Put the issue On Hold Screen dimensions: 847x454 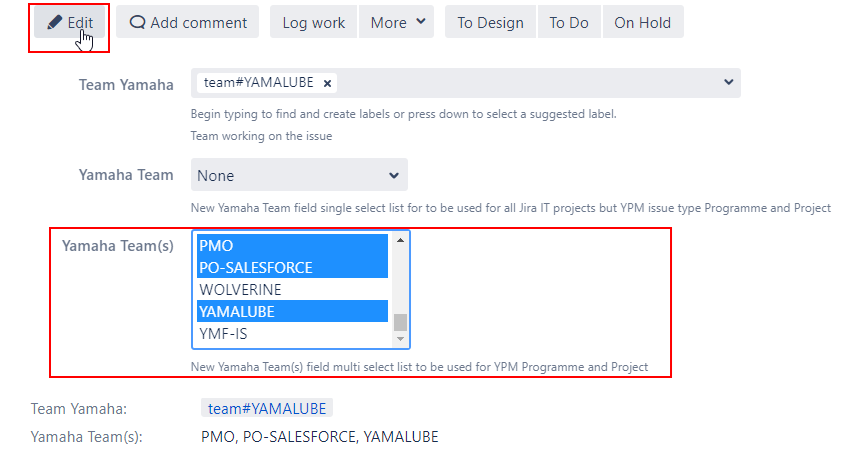643,22
